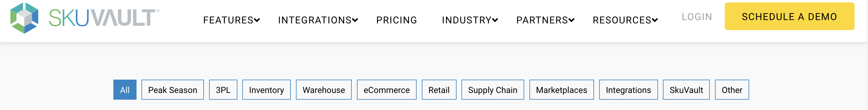Go to the Pricing page

coord(397,20)
